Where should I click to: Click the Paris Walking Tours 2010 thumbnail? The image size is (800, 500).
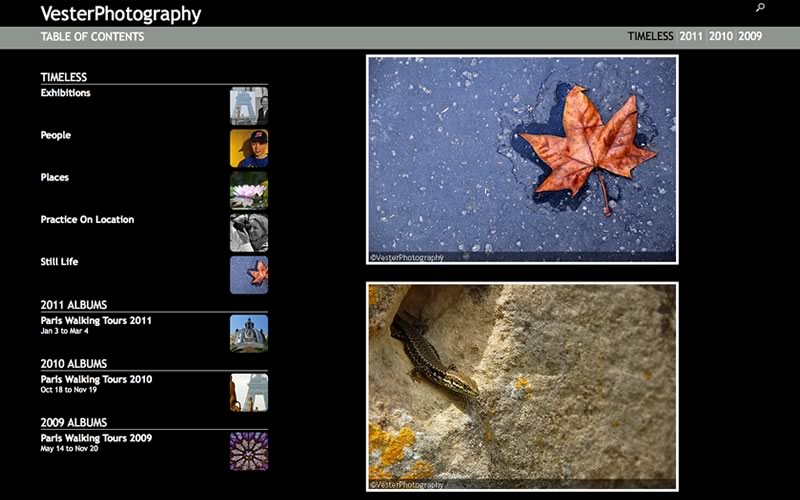coord(248,392)
